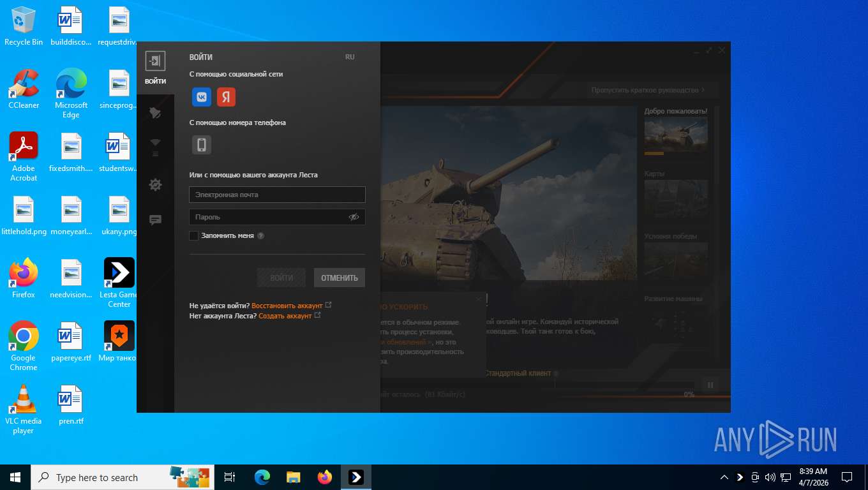Toggle password visibility eye icon
Image resolution: width=868 pixels, height=490 pixels.
pos(354,217)
